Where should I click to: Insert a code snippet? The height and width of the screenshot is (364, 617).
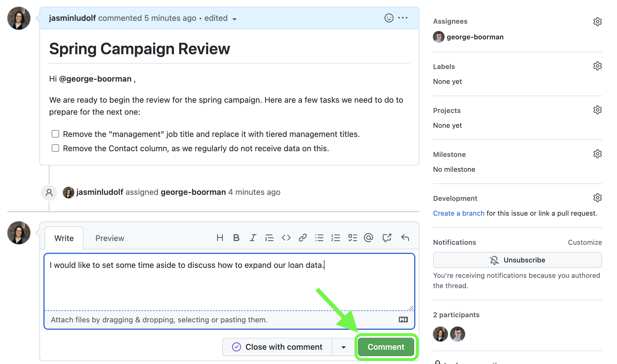pyautogui.click(x=286, y=238)
